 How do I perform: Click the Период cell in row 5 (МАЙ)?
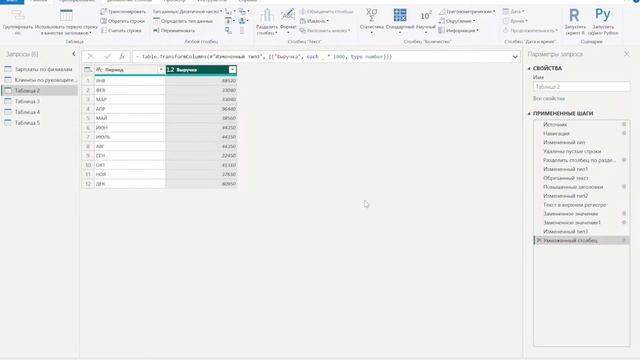click(x=130, y=118)
